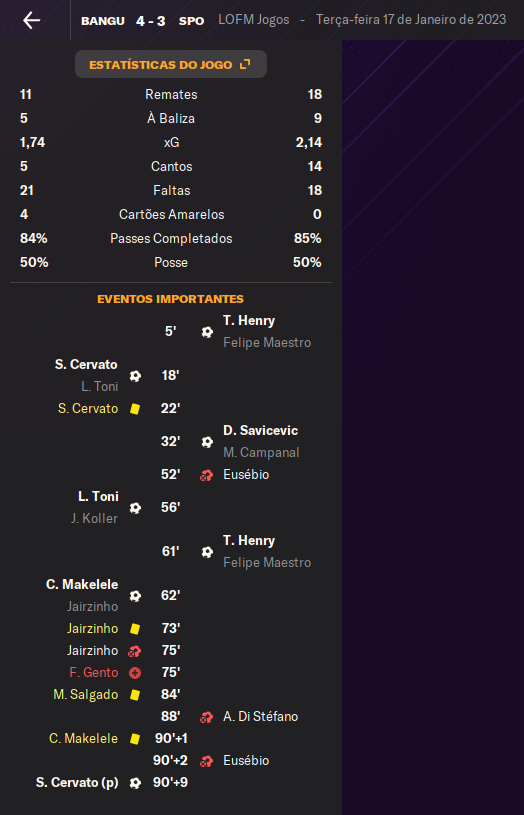
Task: Click the A. Di Stéfano missed chance icon
Action: (x=206, y=717)
